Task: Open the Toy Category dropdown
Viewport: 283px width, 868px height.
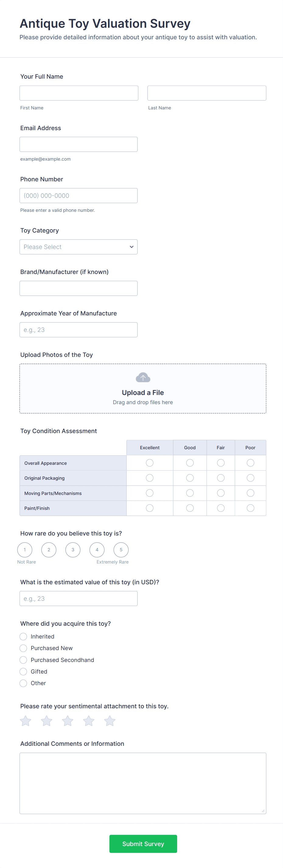Action: pos(79,247)
